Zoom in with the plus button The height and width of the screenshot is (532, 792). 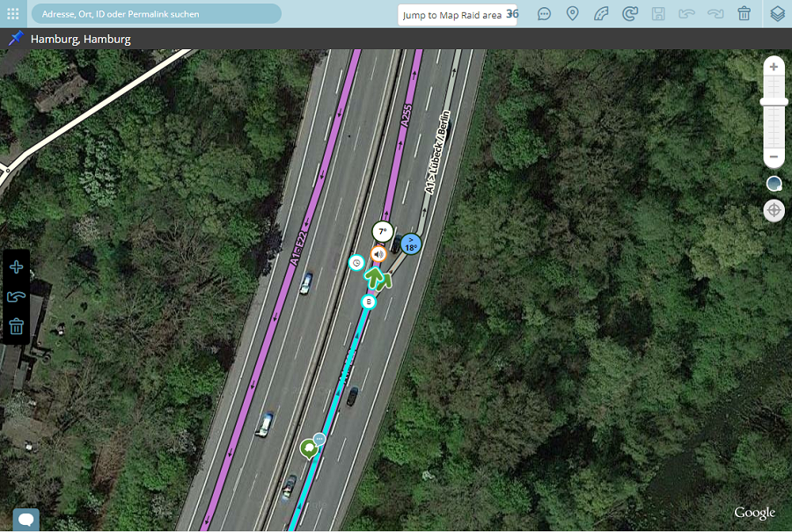point(774,67)
